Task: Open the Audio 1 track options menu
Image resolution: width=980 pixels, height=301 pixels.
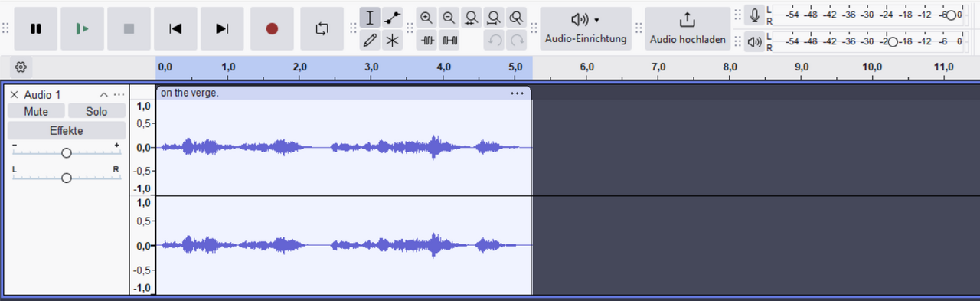Action: coord(119,95)
